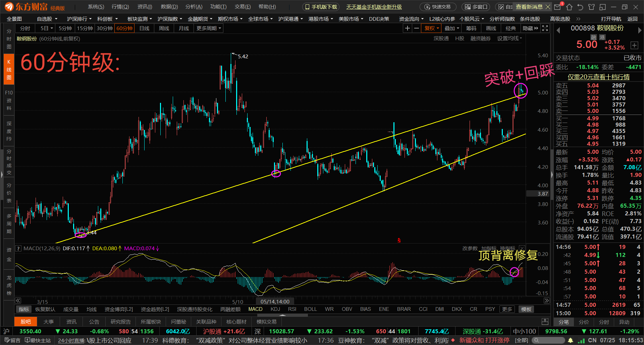Select the 60分钟 period
Viewport: 644px width, 345px height.
pyautogui.click(x=124, y=28)
